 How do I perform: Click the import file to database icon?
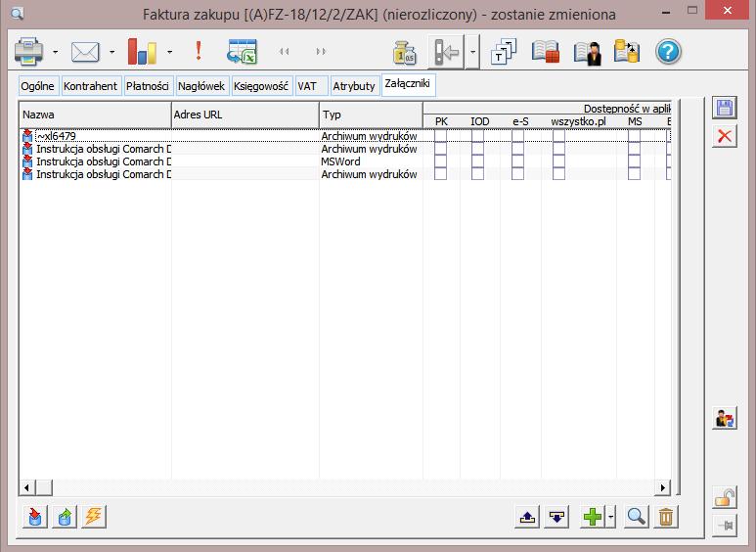click(35, 517)
